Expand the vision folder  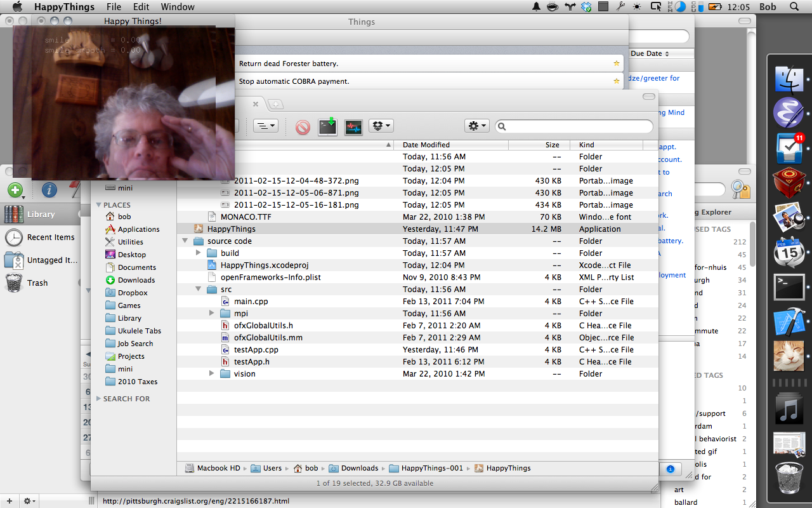tap(212, 373)
